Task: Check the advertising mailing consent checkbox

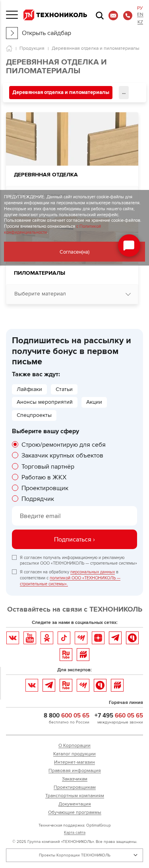Action: [x=14, y=557]
